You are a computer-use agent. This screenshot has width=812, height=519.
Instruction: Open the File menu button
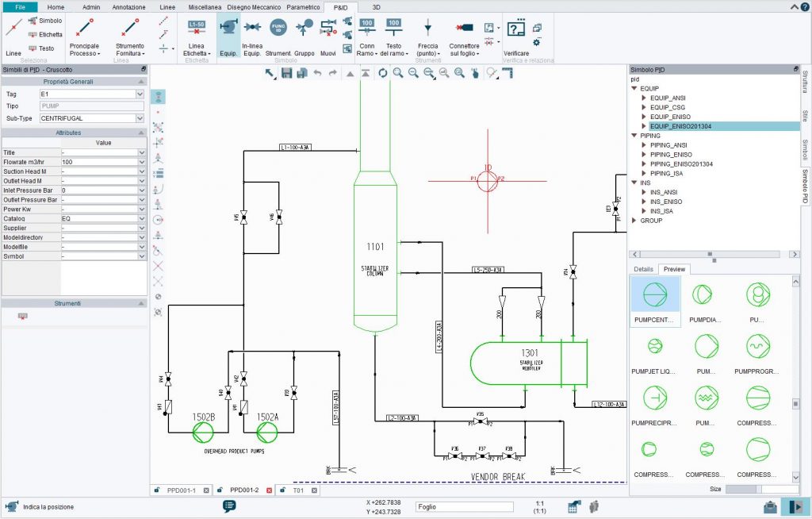[19, 7]
